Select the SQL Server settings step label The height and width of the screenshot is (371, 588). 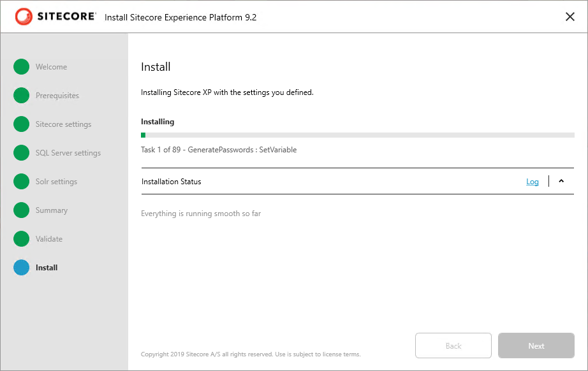point(68,153)
